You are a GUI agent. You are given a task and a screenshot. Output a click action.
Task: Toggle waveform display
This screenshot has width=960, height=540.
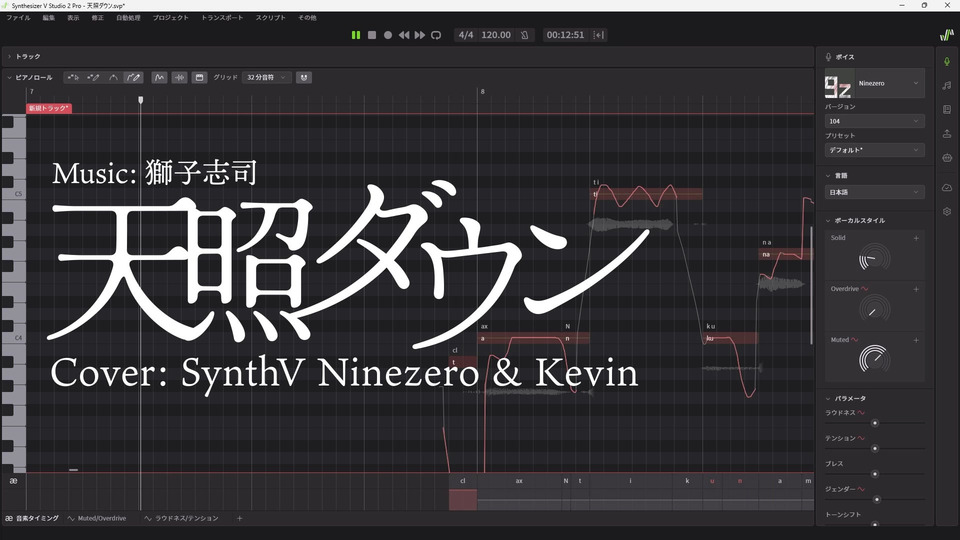pos(179,78)
